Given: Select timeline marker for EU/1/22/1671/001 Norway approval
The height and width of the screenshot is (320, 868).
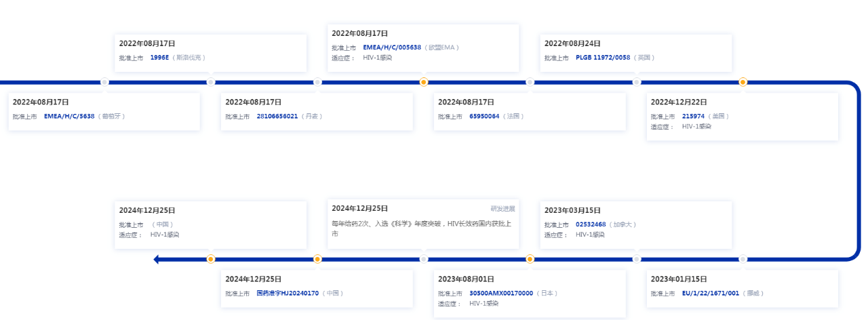Looking at the screenshot, I should click(x=743, y=259).
